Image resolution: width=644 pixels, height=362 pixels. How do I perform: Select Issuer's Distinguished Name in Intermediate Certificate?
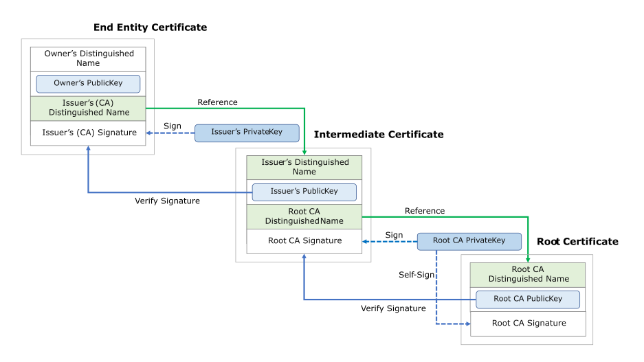click(x=304, y=167)
